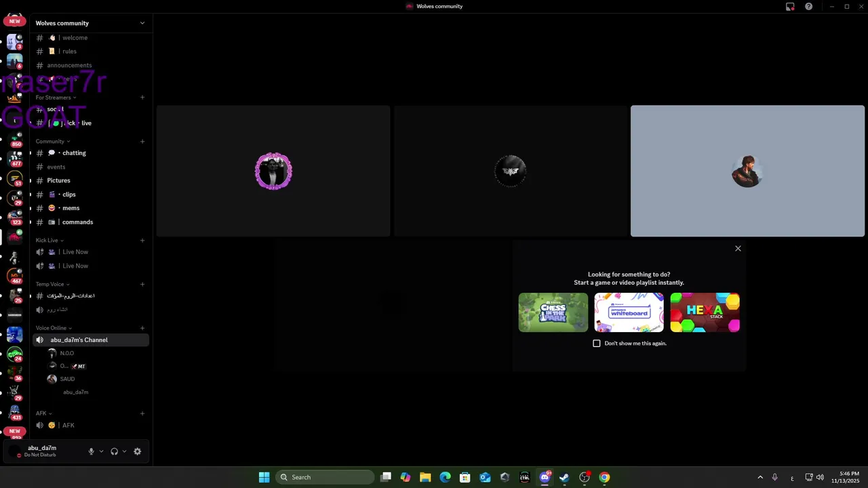Open Steam from taskbar
The image size is (868, 488).
(564, 477)
